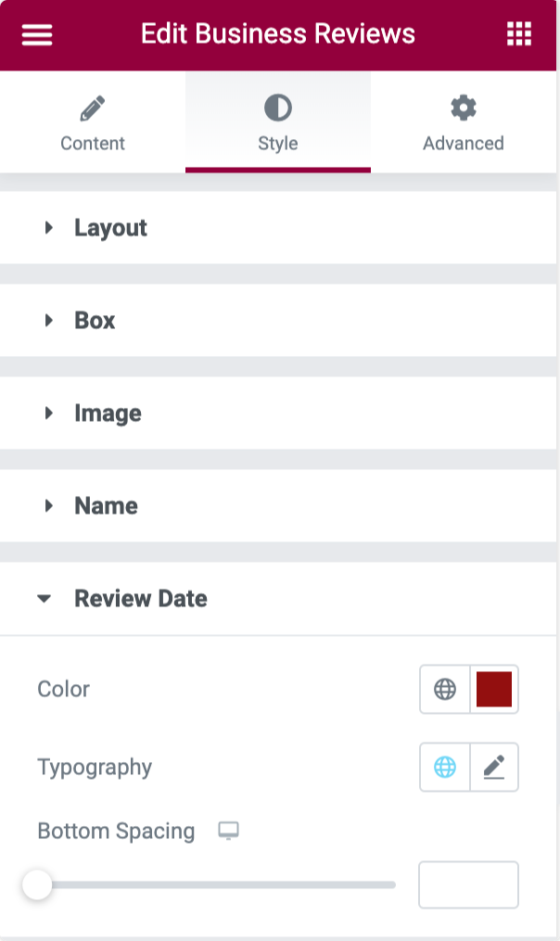Expand the Name section

278,505
